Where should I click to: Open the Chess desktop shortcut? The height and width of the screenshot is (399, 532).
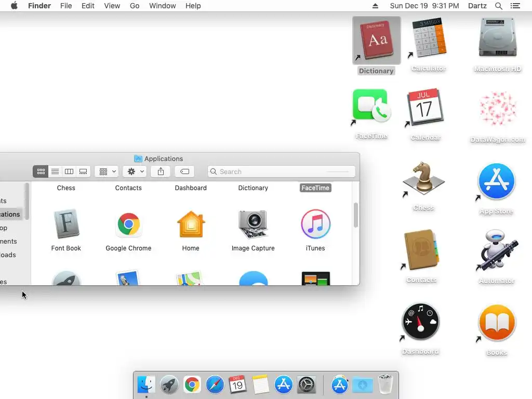pyautogui.click(x=424, y=179)
